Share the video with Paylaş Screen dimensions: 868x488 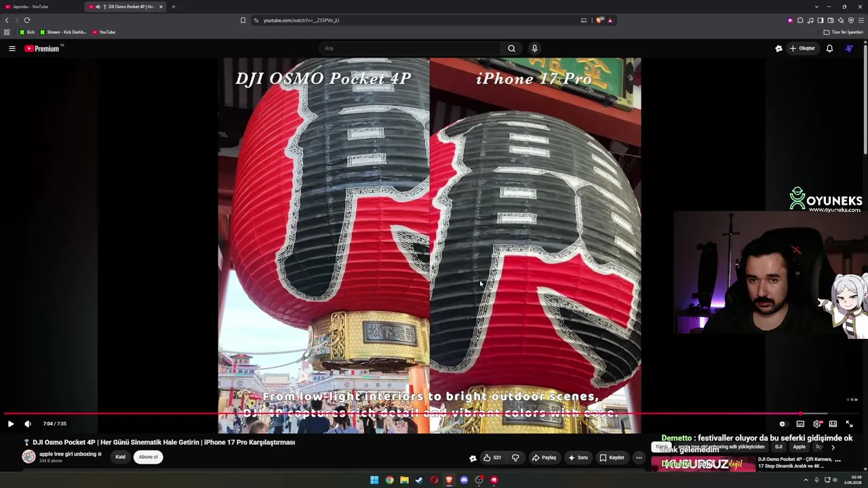tap(544, 457)
